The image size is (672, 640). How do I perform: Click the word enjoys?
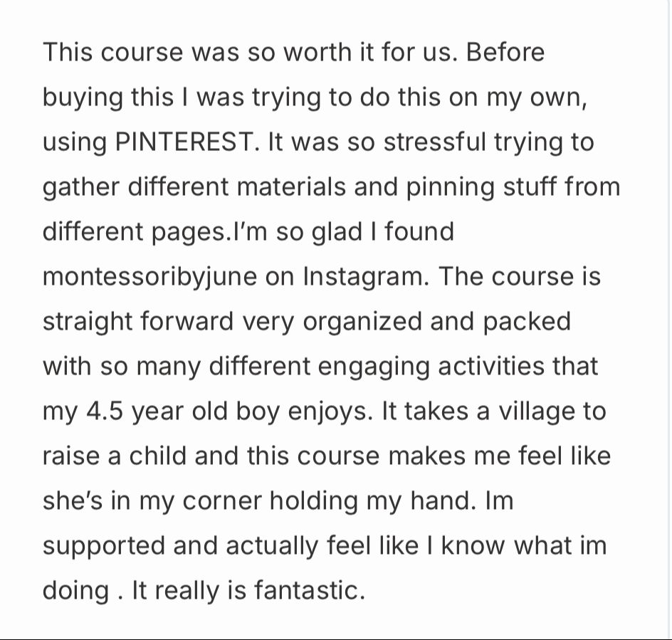(x=330, y=411)
